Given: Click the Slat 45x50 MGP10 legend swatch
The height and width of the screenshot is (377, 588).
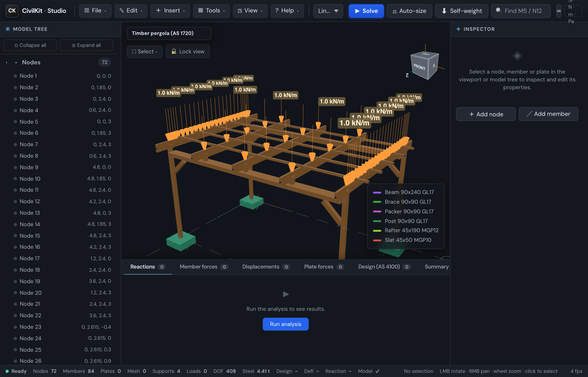Looking at the screenshot, I should pyautogui.click(x=377, y=240).
